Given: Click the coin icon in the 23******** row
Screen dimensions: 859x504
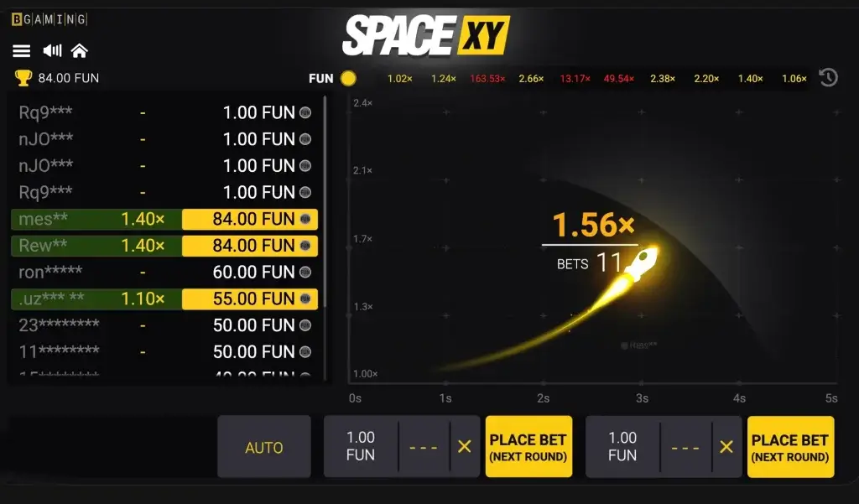Looking at the screenshot, I should coord(305,325).
